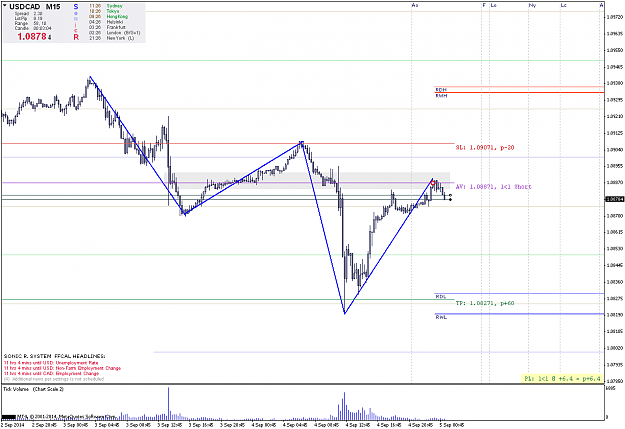Select the USDCAD M15 chart title
This screenshot has height=429, width=625.
pyautogui.click(x=35, y=7)
